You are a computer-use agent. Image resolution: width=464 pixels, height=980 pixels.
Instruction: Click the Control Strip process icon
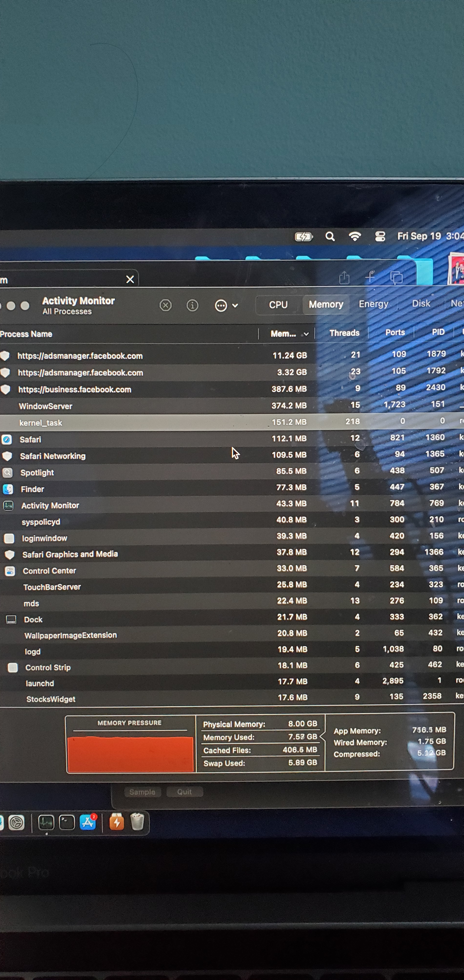[x=13, y=668]
